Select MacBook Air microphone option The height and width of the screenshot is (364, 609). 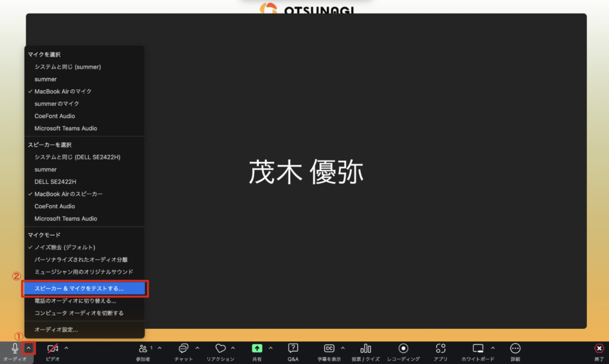(x=62, y=92)
